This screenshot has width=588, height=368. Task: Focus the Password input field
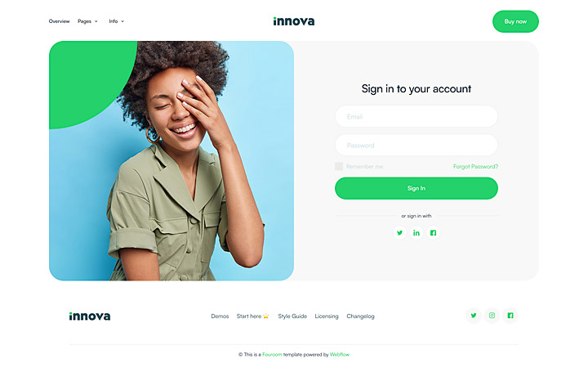(416, 145)
